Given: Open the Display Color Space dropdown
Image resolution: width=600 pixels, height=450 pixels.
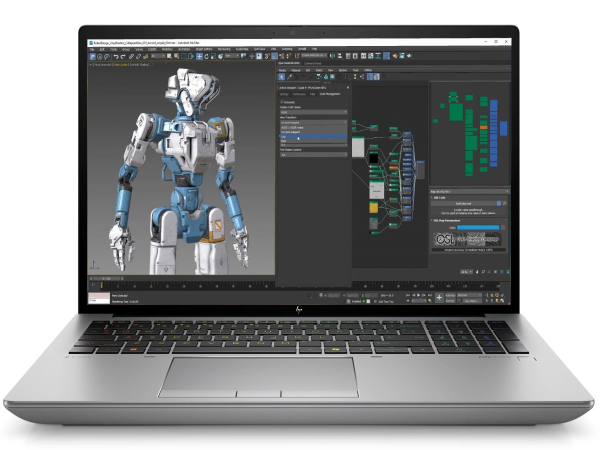Looking at the screenshot, I should pos(313,111).
